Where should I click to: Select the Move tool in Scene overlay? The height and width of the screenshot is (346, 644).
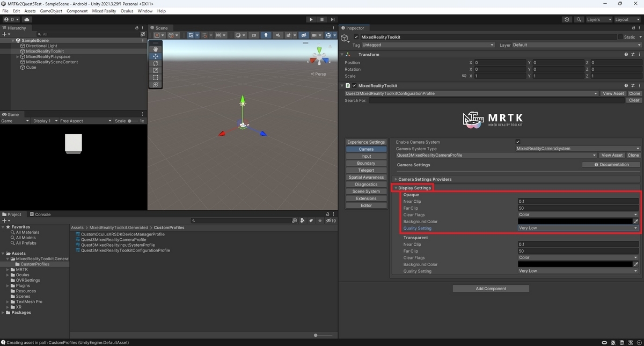(x=156, y=56)
